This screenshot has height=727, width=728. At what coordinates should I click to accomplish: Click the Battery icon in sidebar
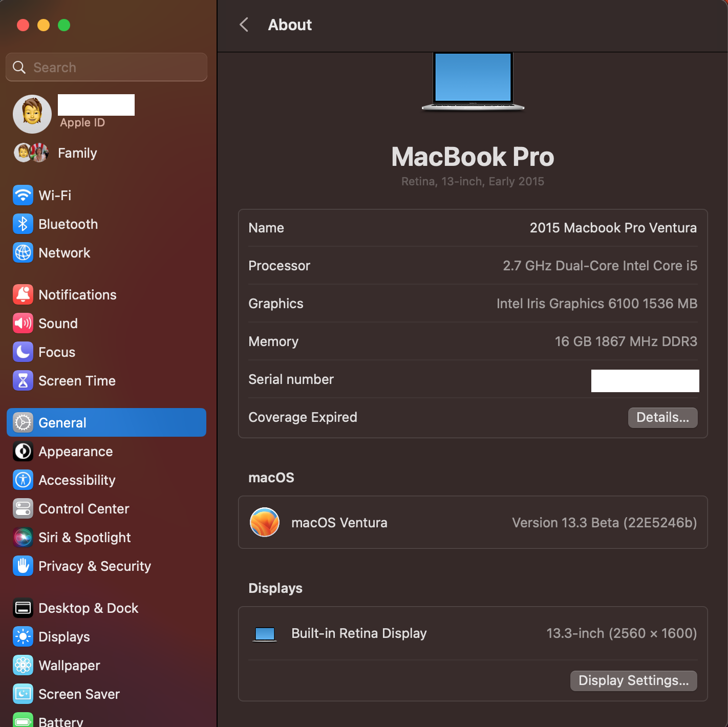pyautogui.click(x=23, y=720)
